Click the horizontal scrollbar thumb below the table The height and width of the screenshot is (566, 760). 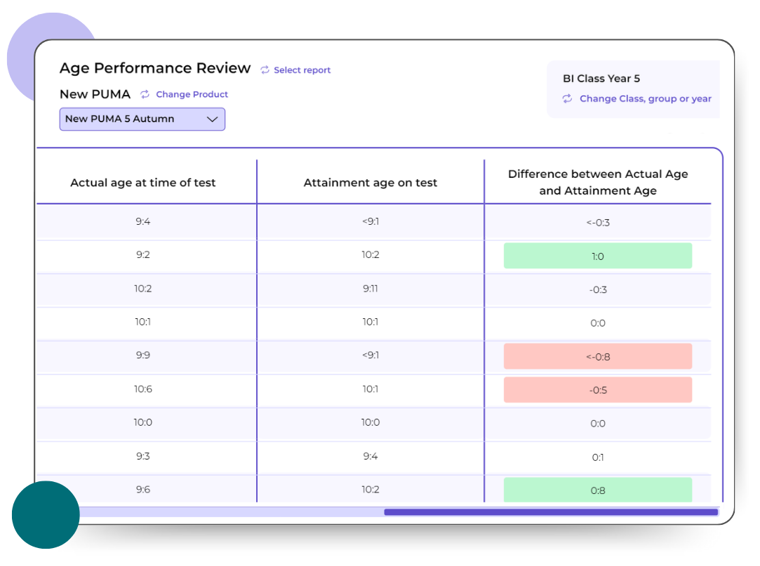[x=550, y=512]
